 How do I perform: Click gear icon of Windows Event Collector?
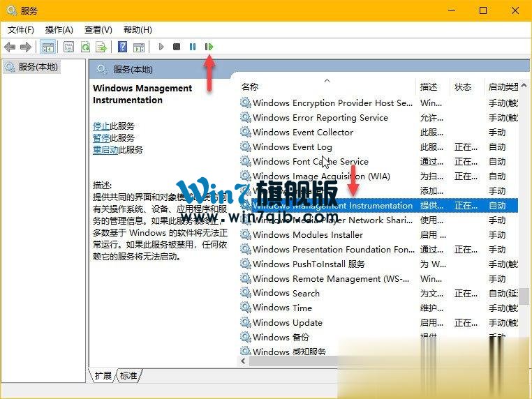[x=245, y=132]
